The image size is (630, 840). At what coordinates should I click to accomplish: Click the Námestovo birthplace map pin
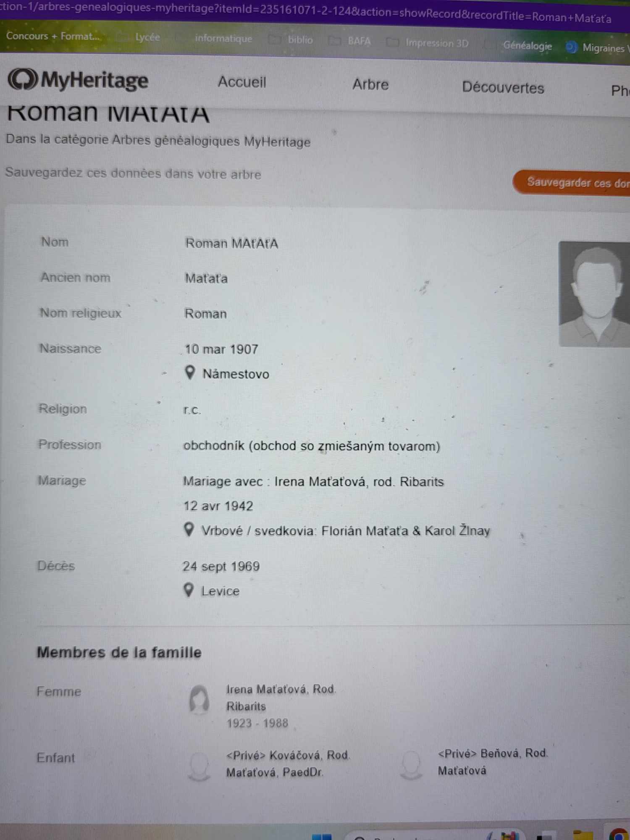tap(190, 372)
